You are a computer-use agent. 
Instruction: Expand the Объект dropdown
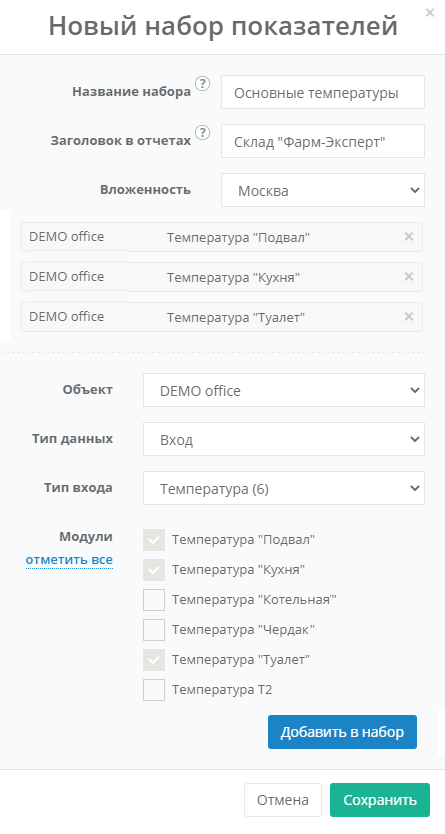tap(284, 390)
